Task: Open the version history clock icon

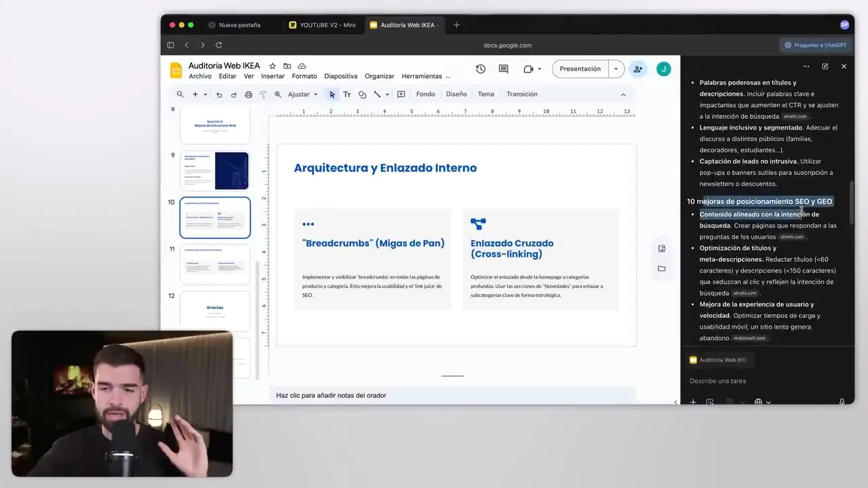Action: (481, 69)
